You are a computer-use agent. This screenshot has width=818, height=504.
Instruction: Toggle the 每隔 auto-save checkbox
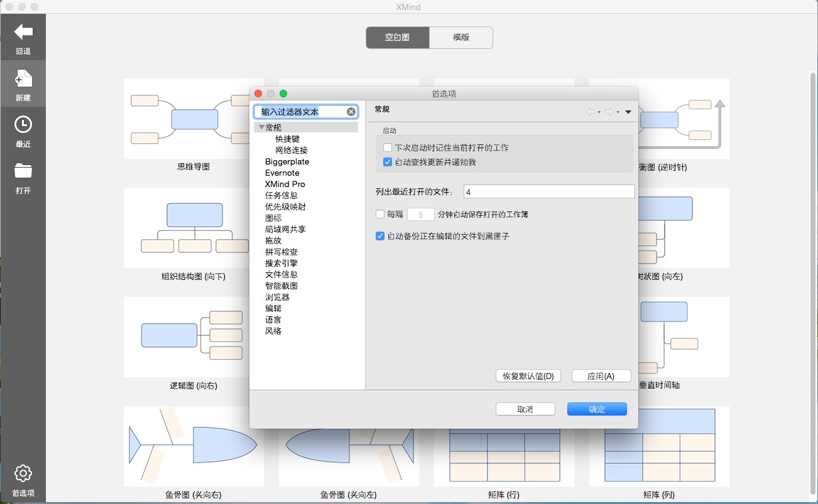click(380, 214)
